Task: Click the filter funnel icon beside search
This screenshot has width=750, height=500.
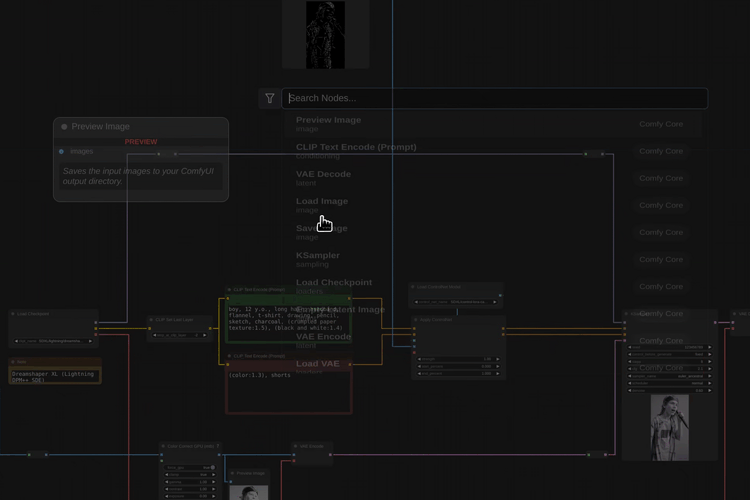Action: click(270, 98)
